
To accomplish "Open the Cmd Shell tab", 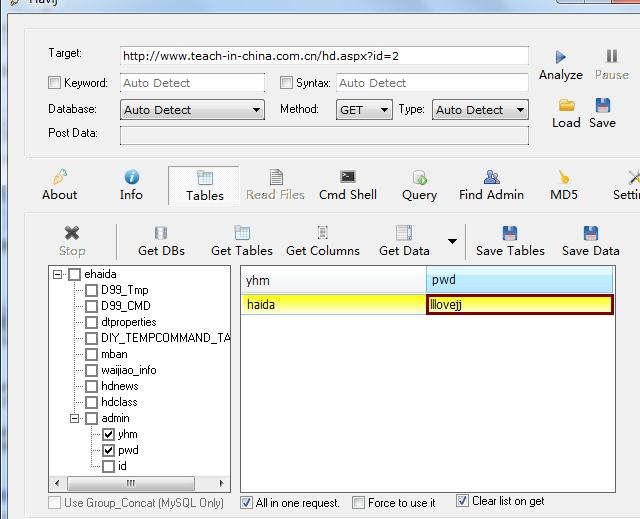I will (348, 186).
